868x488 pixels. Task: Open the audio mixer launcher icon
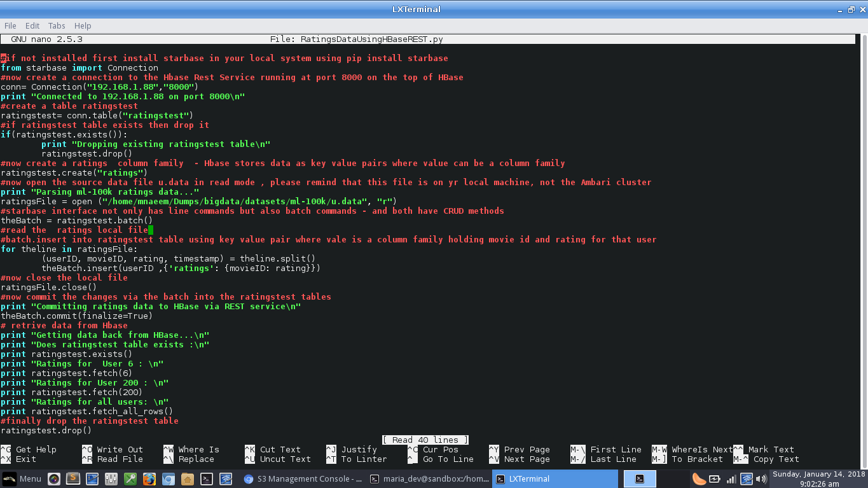[x=111, y=478]
